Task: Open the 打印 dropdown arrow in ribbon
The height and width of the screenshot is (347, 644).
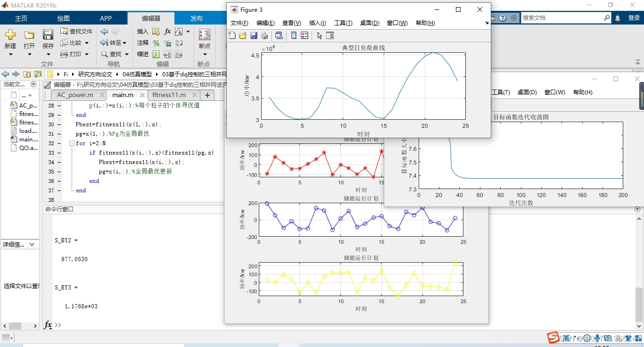Action: click(87, 54)
